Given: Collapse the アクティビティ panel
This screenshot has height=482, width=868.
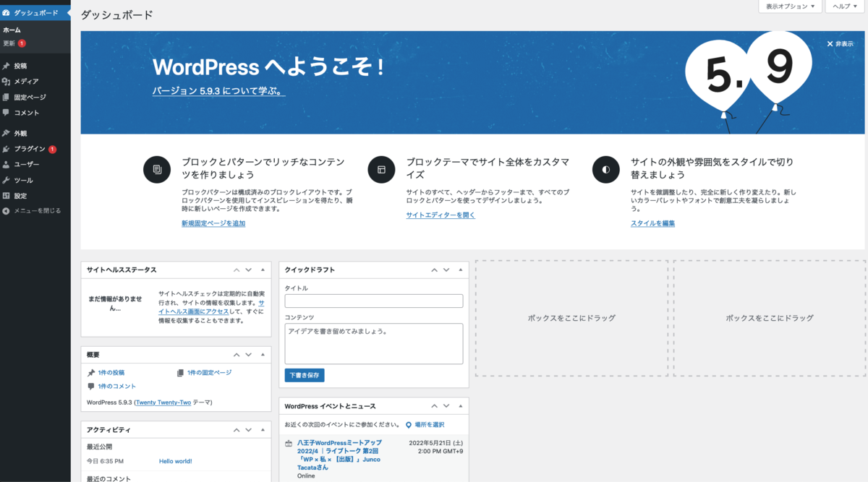Looking at the screenshot, I should click(x=263, y=430).
